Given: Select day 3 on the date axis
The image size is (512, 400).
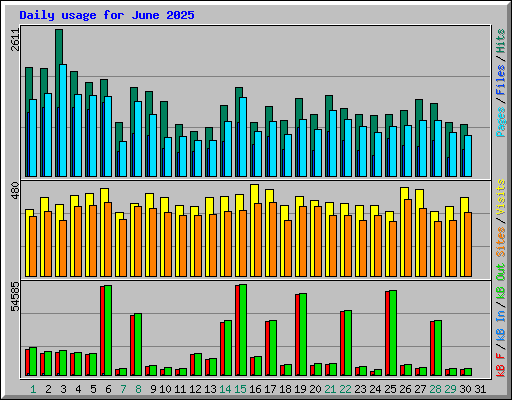Looking at the screenshot, I should [63, 389].
